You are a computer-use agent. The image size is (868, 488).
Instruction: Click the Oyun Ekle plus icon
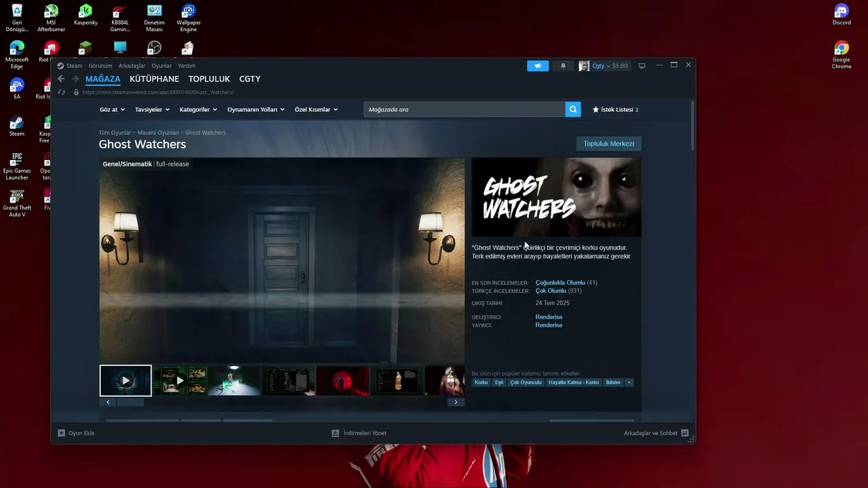tap(61, 433)
